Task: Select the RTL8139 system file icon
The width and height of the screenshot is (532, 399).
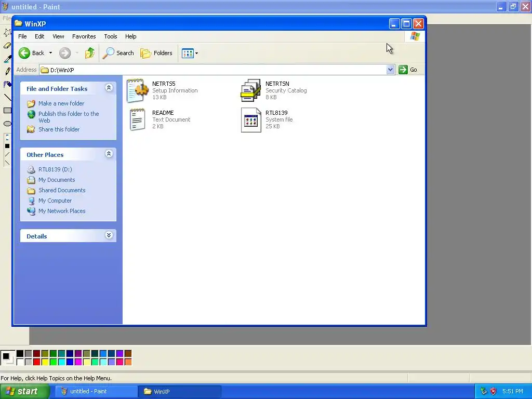Action: [251, 120]
